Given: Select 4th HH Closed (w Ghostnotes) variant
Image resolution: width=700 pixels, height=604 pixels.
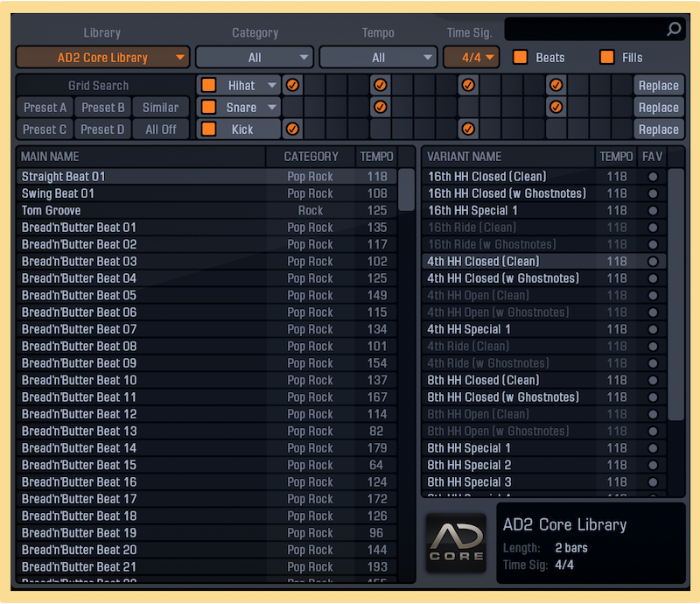Looking at the screenshot, I should [544, 278].
